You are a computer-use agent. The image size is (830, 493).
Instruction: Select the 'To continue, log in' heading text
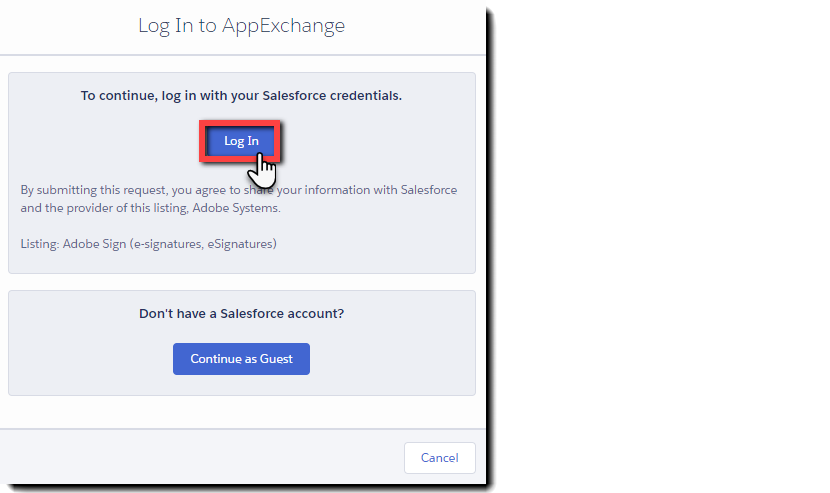[x=241, y=96]
